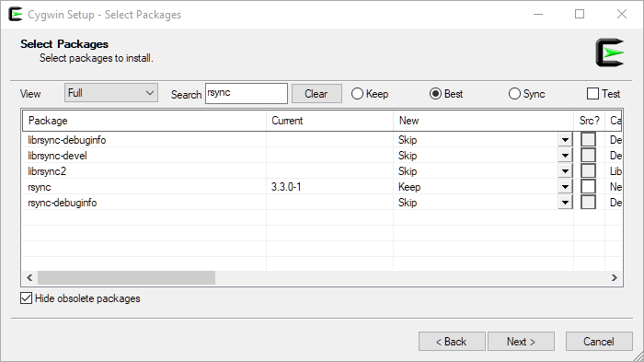Click Keep value in rsync row
644x362 pixels.
pos(409,187)
